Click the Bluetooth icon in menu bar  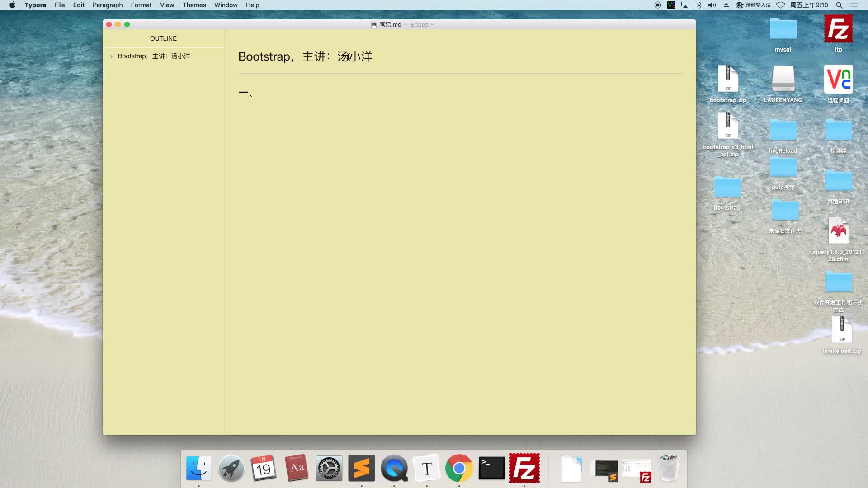pyautogui.click(x=699, y=5)
